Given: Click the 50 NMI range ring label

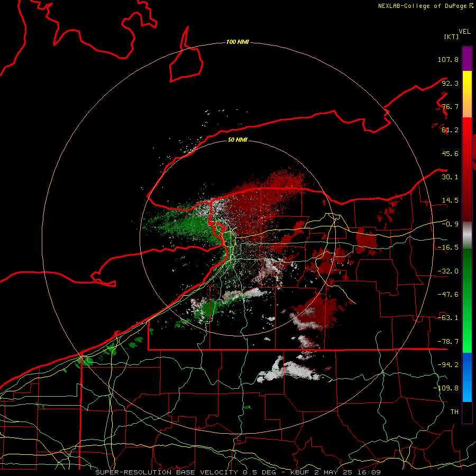Looking at the screenshot, I should tap(237, 140).
